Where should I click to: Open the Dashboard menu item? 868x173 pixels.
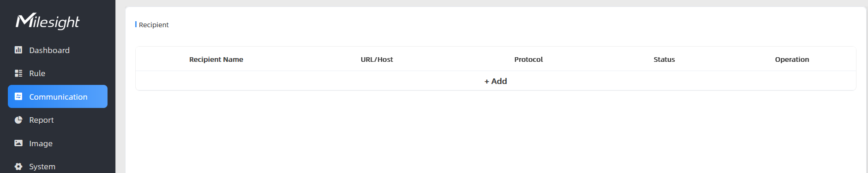click(58, 50)
